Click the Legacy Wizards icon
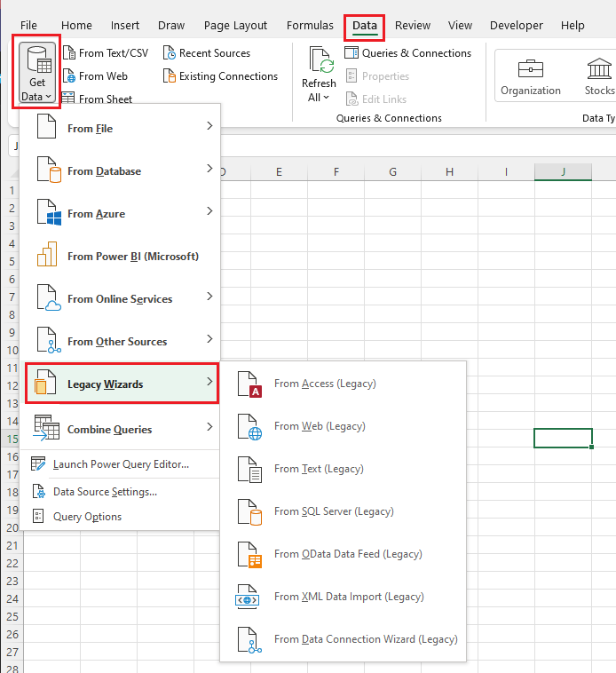The width and height of the screenshot is (616, 673). (x=45, y=382)
